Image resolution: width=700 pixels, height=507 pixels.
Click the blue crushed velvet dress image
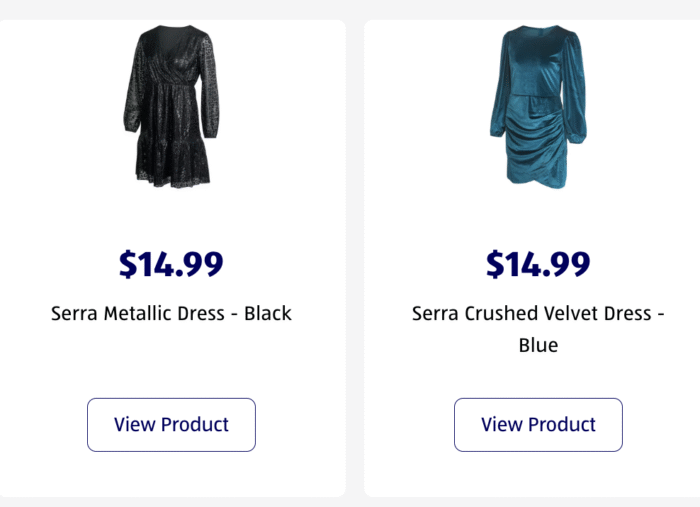click(538, 108)
